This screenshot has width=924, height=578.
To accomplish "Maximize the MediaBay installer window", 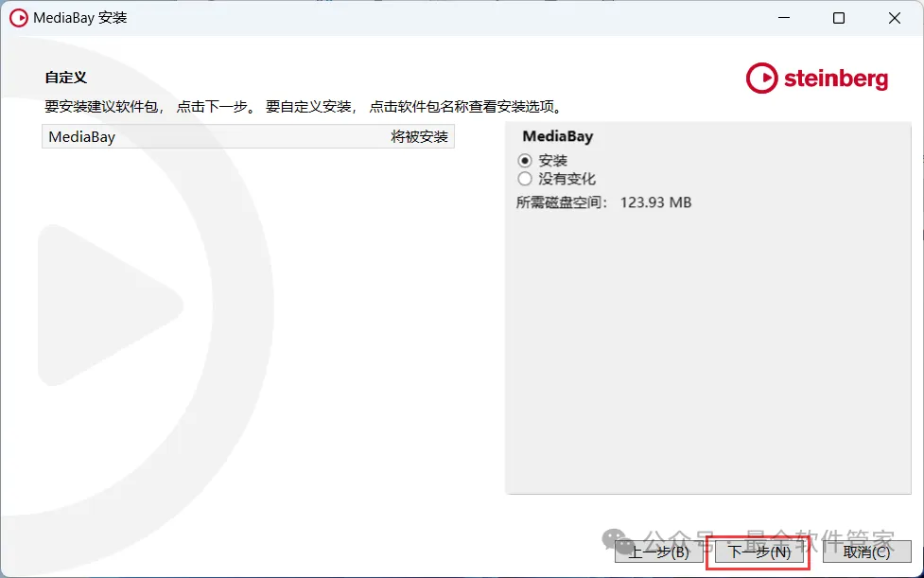I will click(x=839, y=18).
